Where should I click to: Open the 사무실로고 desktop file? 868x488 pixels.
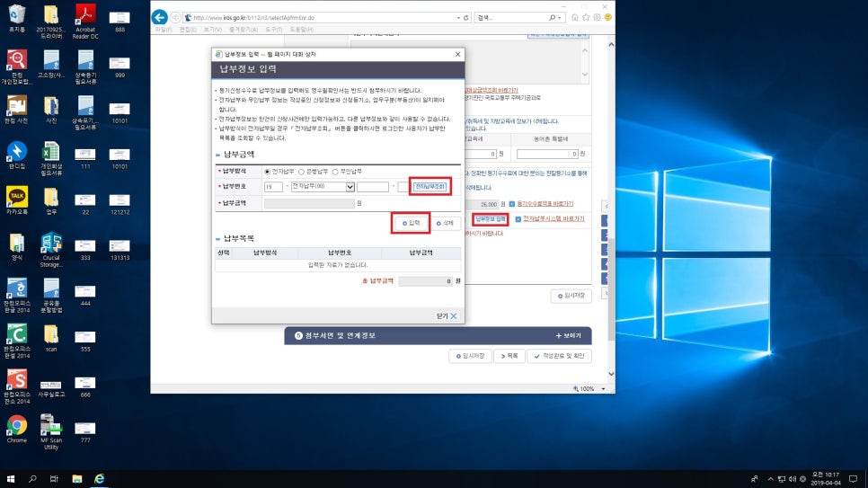[x=51, y=387]
